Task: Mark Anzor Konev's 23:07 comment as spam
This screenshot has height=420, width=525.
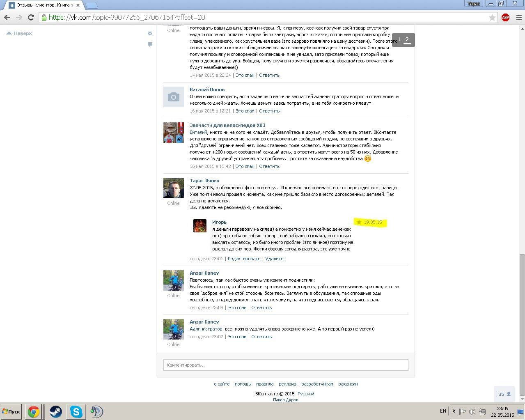Action: 237,337
